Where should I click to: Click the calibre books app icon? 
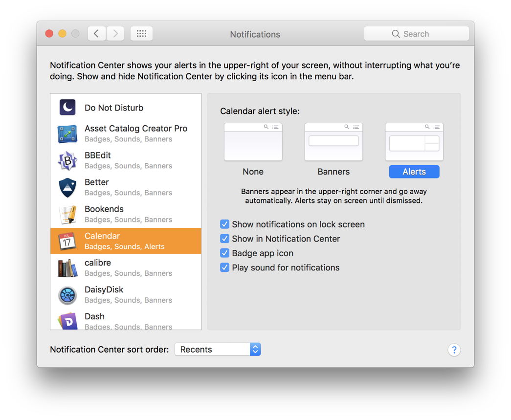coord(67,267)
